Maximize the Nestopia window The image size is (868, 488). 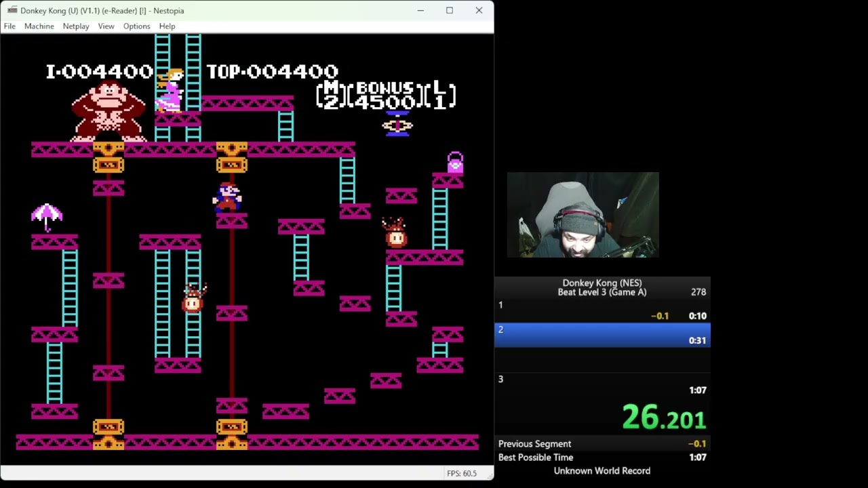pyautogui.click(x=450, y=10)
